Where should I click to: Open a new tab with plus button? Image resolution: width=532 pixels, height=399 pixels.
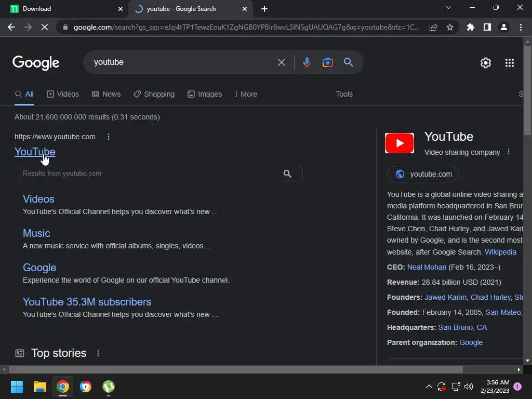pyautogui.click(x=264, y=9)
